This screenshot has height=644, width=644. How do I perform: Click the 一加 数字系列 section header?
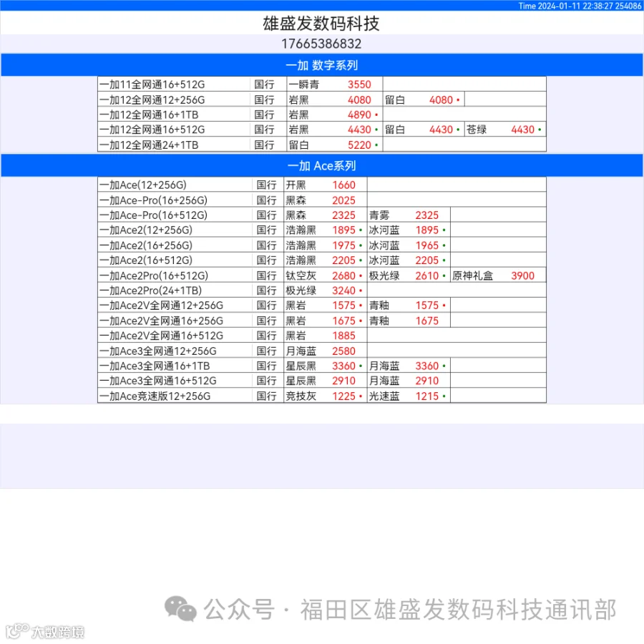click(322, 65)
